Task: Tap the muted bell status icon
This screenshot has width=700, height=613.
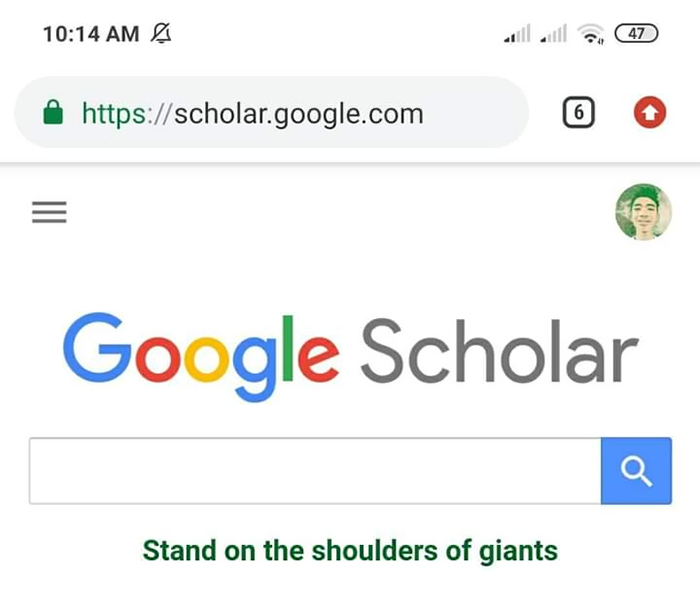Action: [x=160, y=34]
